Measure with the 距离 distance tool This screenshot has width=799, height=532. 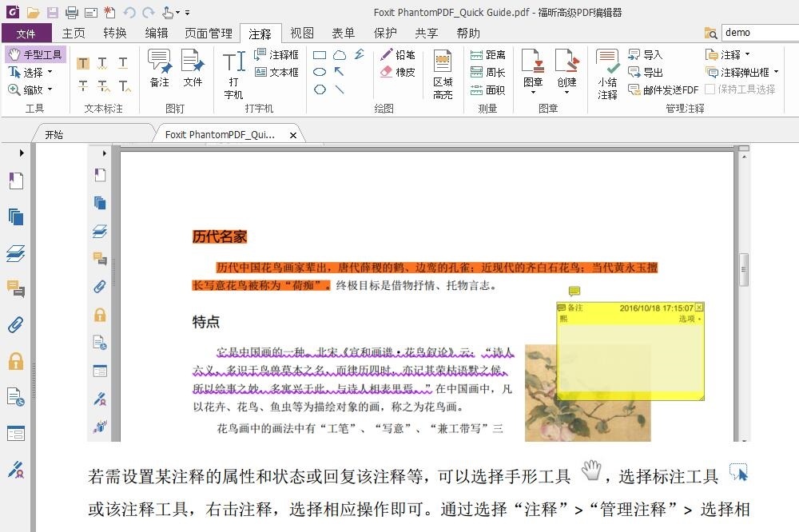pyautogui.click(x=487, y=54)
